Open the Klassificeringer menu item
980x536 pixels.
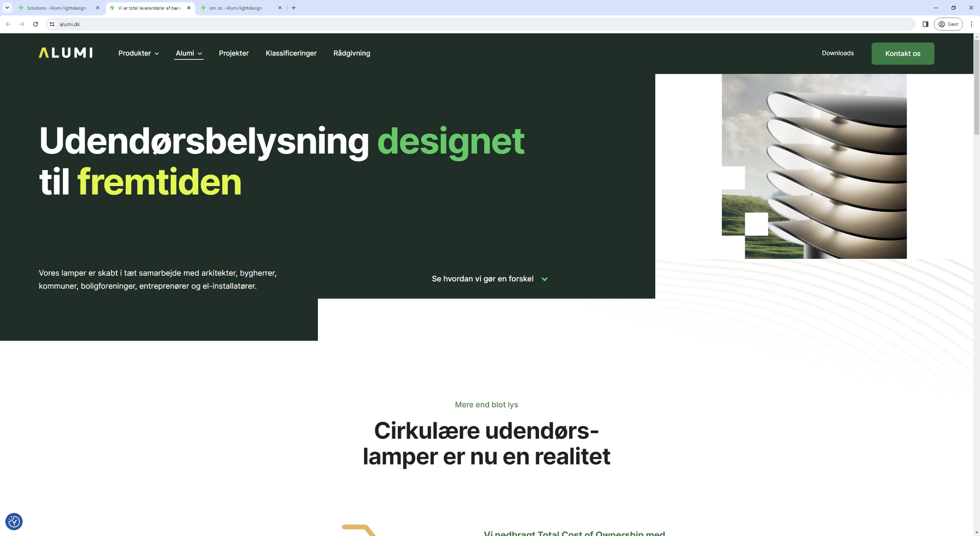click(291, 53)
